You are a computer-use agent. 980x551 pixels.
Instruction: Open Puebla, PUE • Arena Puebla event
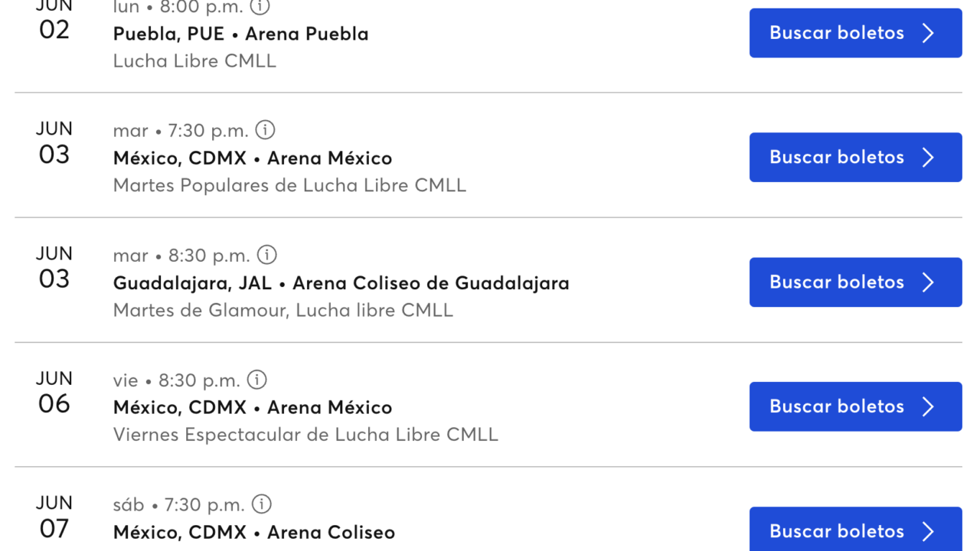[x=241, y=34]
